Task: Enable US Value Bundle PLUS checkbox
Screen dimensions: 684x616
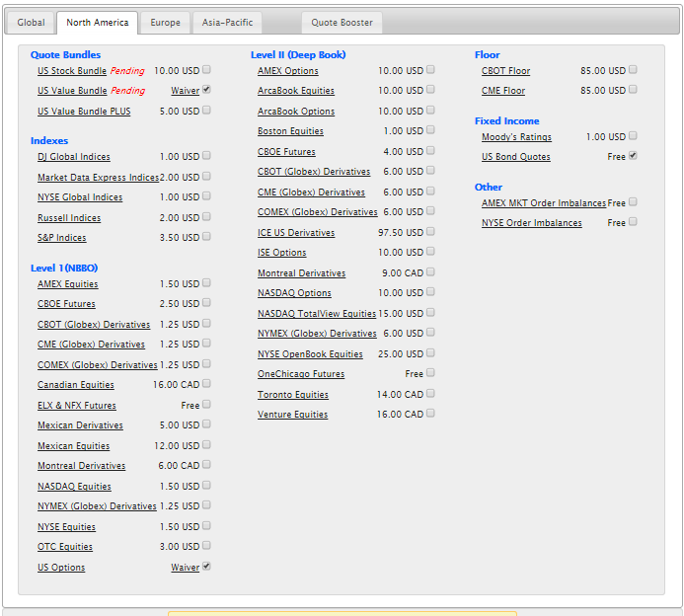Action: 206,110
